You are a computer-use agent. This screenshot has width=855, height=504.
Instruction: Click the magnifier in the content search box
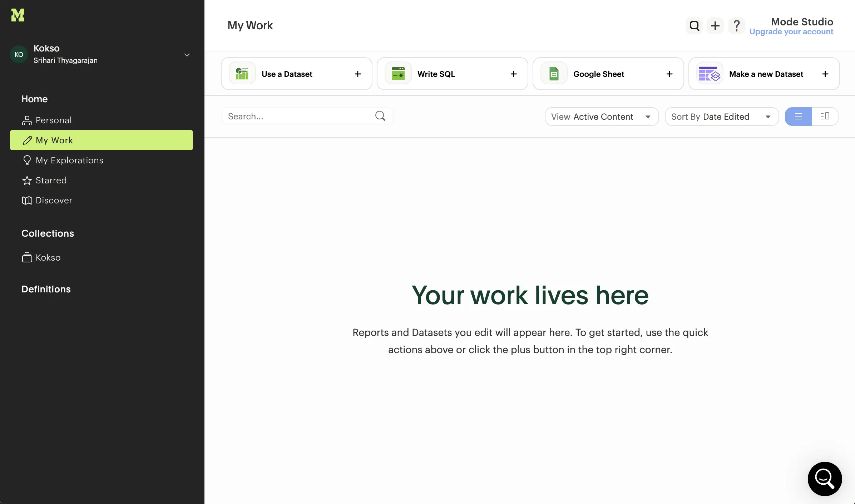point(380,116)
